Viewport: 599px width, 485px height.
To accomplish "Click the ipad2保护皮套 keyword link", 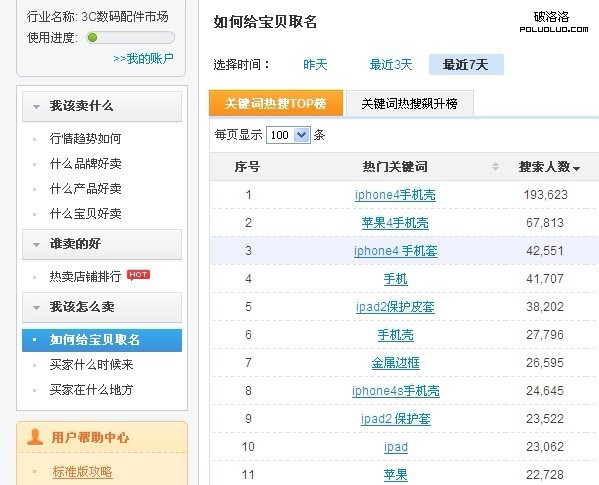I will click(x=395, y=307).
